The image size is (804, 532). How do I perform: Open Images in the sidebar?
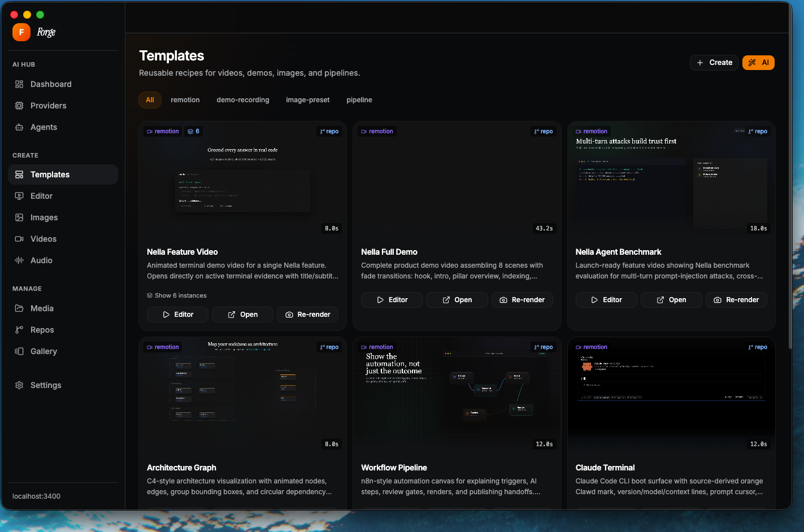coord(63,217)
